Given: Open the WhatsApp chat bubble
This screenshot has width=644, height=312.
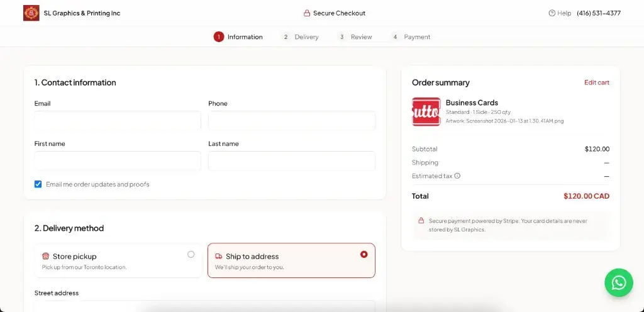Looking at the screenshot, I should [x=619, y=282].
